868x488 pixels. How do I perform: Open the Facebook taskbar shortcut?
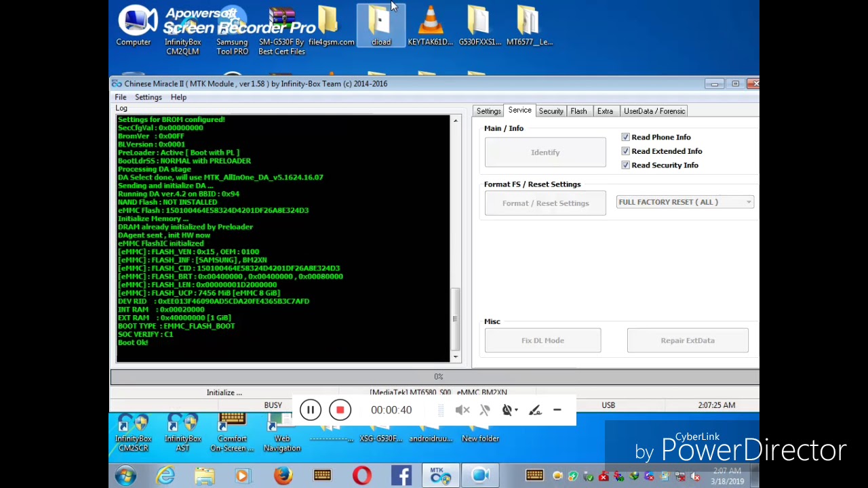[401, 476]
